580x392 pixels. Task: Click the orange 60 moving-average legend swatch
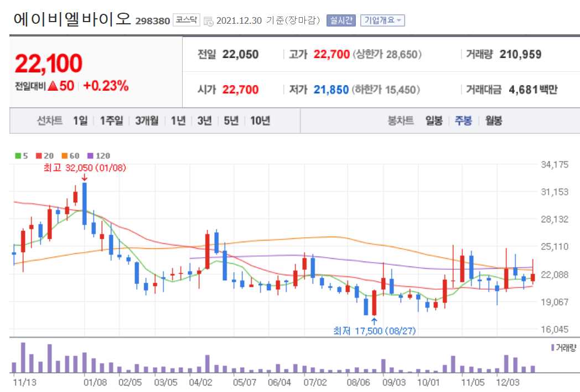tap(65, 156)
